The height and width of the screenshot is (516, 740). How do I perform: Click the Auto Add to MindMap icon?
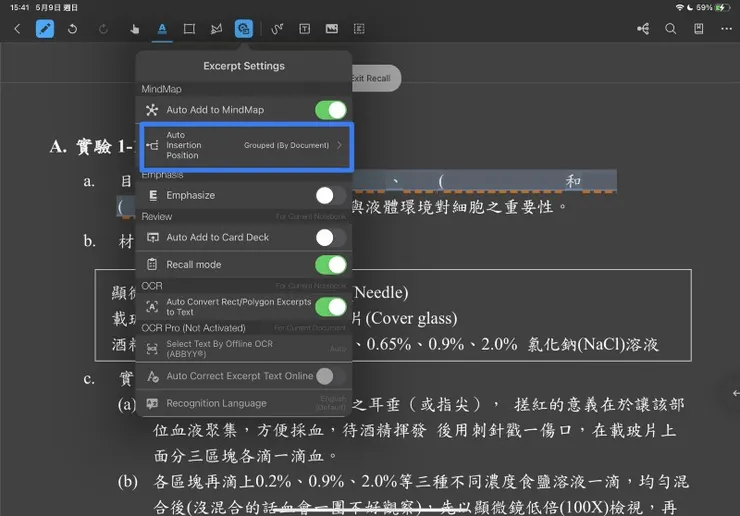point(152,110)
